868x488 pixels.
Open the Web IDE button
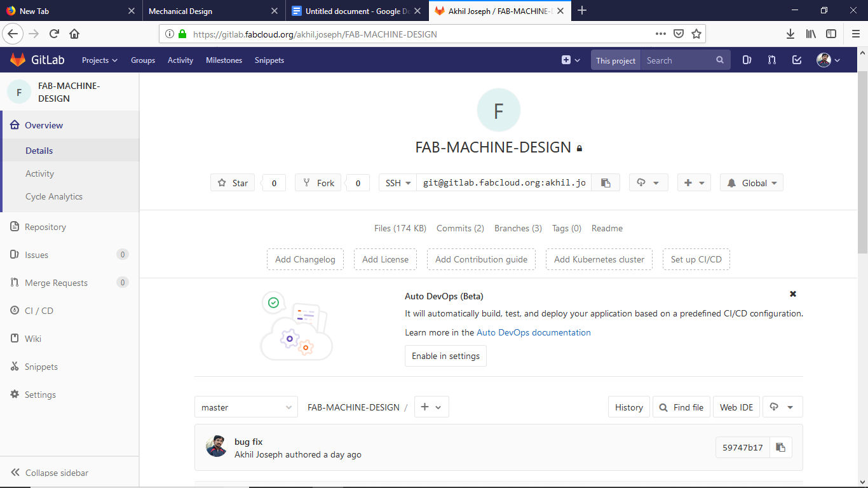click(736, 407)
